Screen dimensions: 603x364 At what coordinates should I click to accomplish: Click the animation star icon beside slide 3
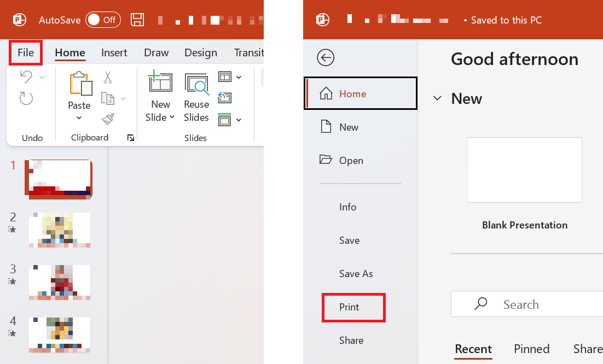(12, 281)
